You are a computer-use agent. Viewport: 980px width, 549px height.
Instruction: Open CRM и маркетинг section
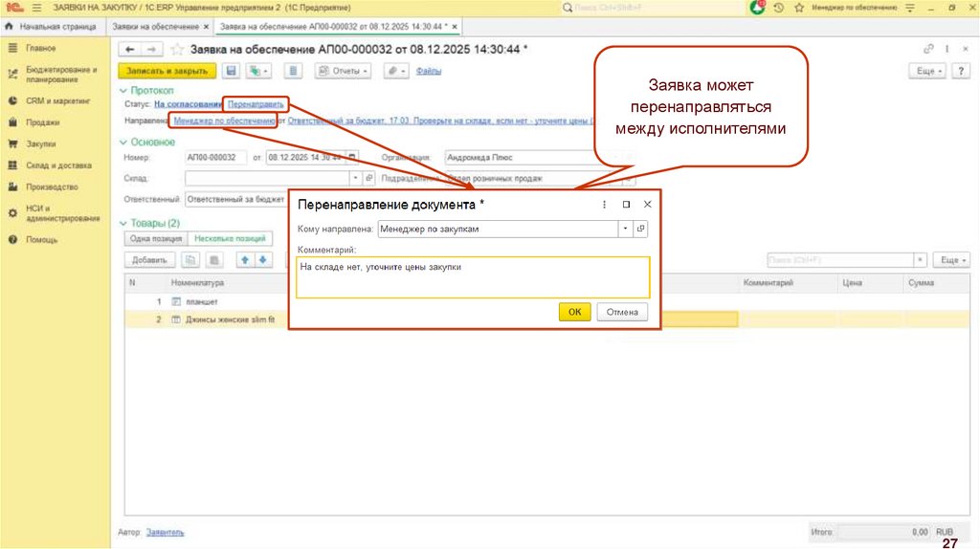(57, 100)
